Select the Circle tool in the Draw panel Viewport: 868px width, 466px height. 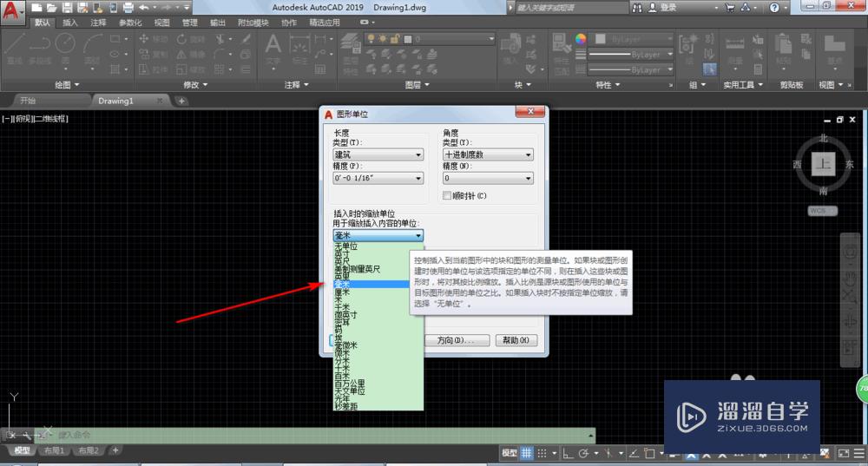tap(65, 49)
